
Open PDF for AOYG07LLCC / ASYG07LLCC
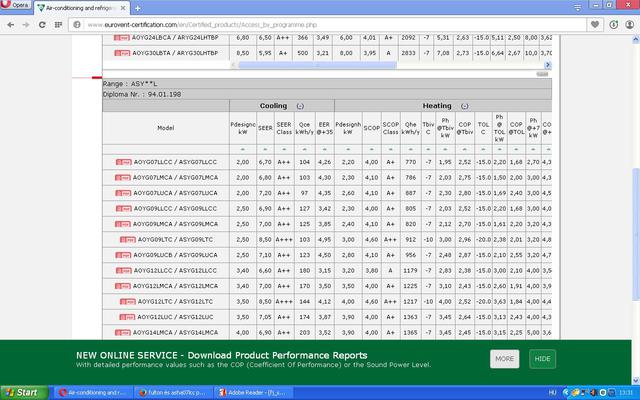(124, 162)
